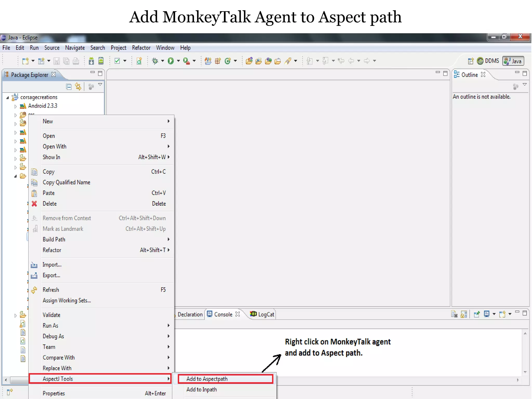This screenshot has width=532, height=399.
Task: Click the Last Edit Location icon
Action: 341,61
